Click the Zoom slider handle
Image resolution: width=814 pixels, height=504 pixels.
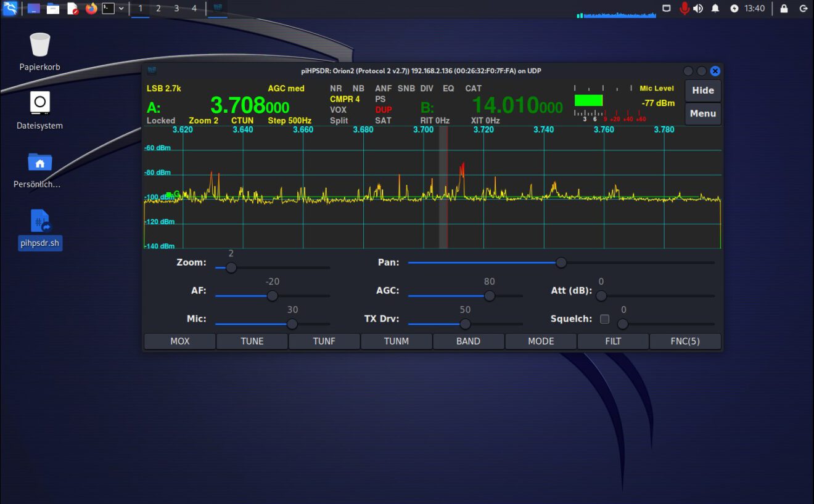coord(231,267)
